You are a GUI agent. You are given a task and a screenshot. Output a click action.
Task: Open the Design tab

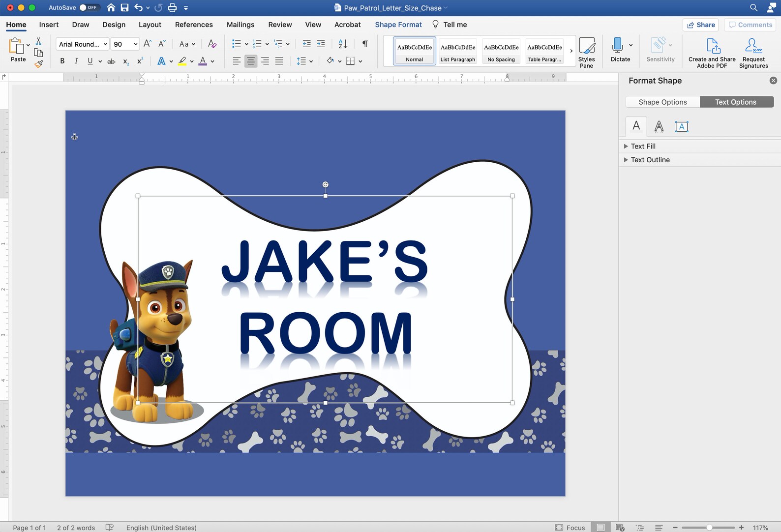click(x=114, y=25)
